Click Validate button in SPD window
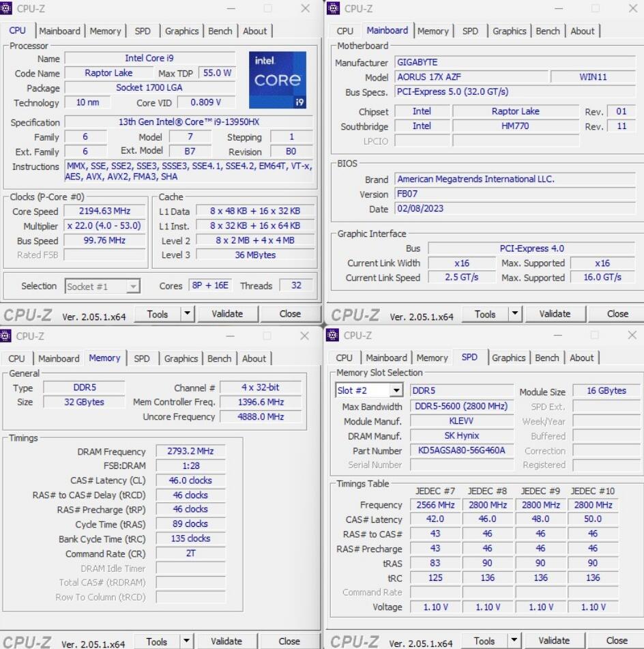Image resolution: width=644 pixels, height=649 pixels. tap(554, 640)
